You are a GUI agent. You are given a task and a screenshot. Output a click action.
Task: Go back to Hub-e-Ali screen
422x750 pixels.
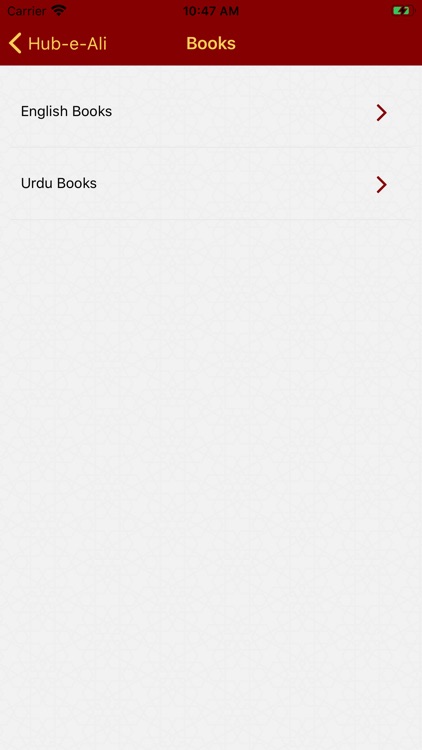[57, 44]
